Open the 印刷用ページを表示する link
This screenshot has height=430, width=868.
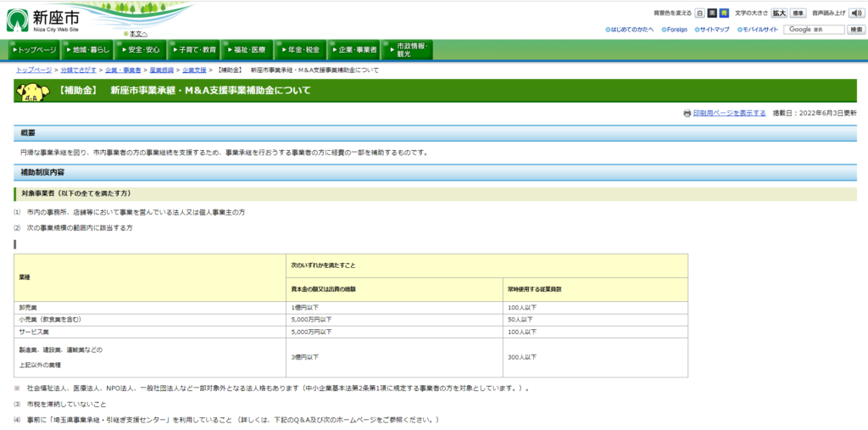pyautogui.click(x=729, y=114)
